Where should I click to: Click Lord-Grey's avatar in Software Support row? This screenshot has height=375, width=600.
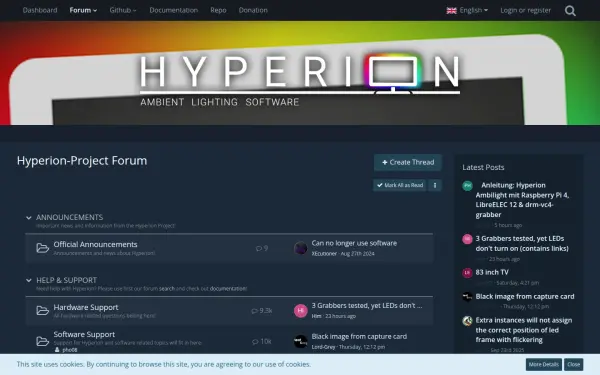click(x=300, y=341)
